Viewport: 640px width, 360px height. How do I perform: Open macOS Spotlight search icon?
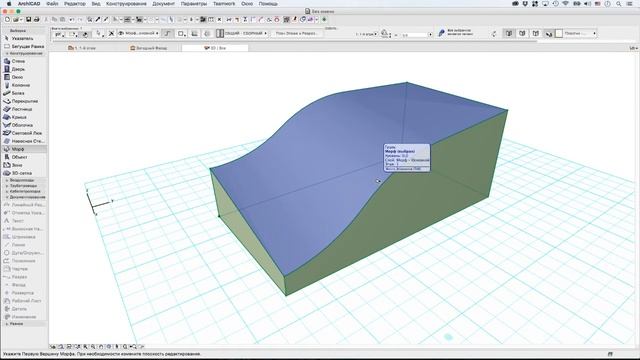619,4
